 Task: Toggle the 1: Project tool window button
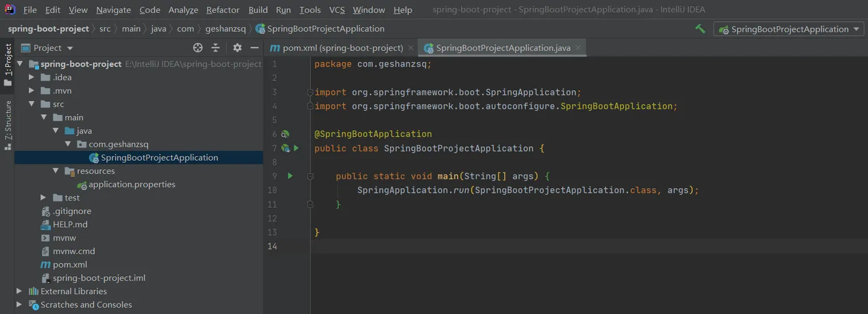pyautogui.click(x=7, y=65)
